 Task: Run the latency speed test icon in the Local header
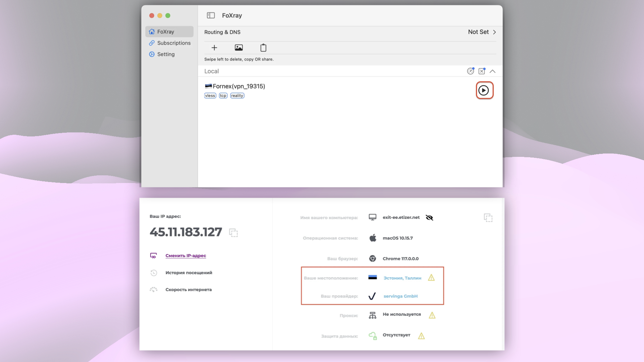[470, 71]
